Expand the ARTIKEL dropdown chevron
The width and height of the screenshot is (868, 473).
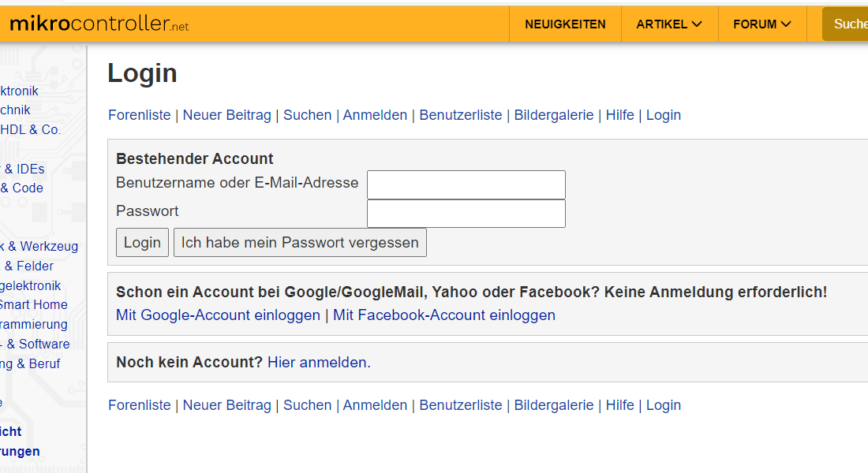pyautogui.click(x=697, y=24)
